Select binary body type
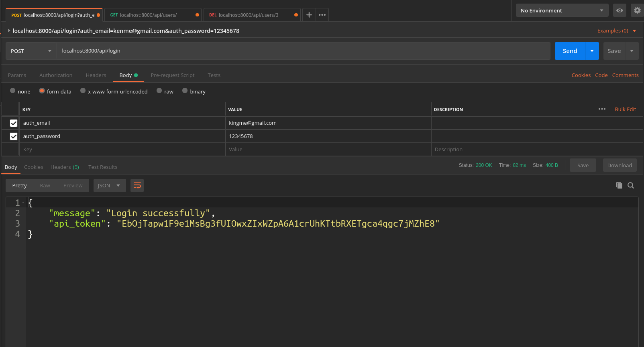 tap(185, 91)
